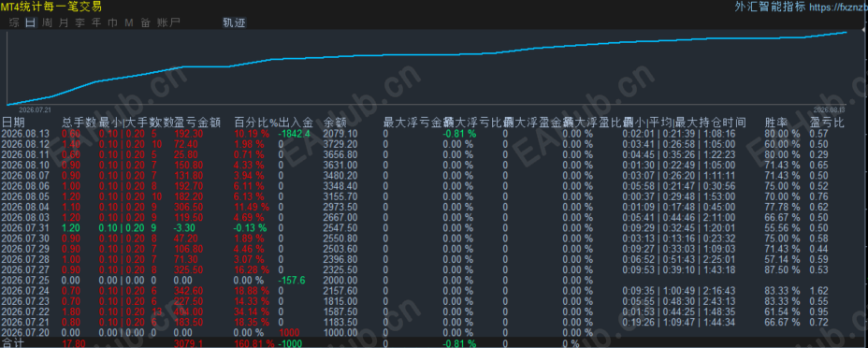868x348 pixels.
Task: Click the 余额 column header
Action: click(334, 122)
